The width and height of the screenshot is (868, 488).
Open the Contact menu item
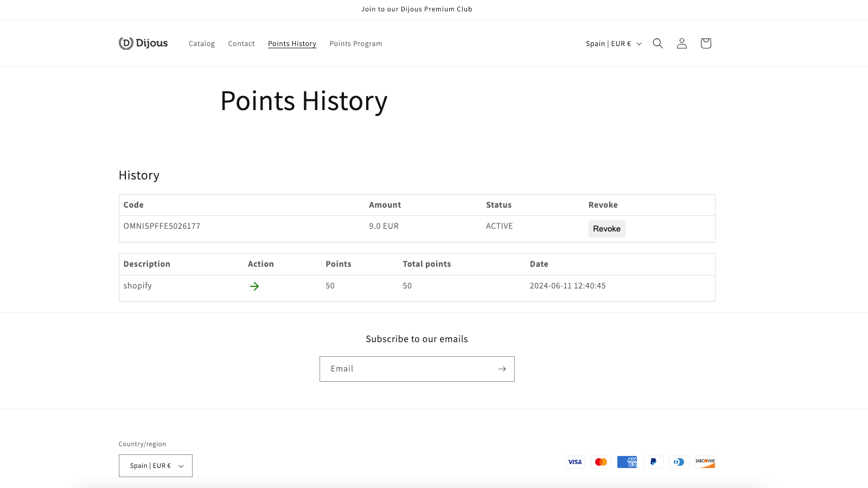click(x=241, y=44)
